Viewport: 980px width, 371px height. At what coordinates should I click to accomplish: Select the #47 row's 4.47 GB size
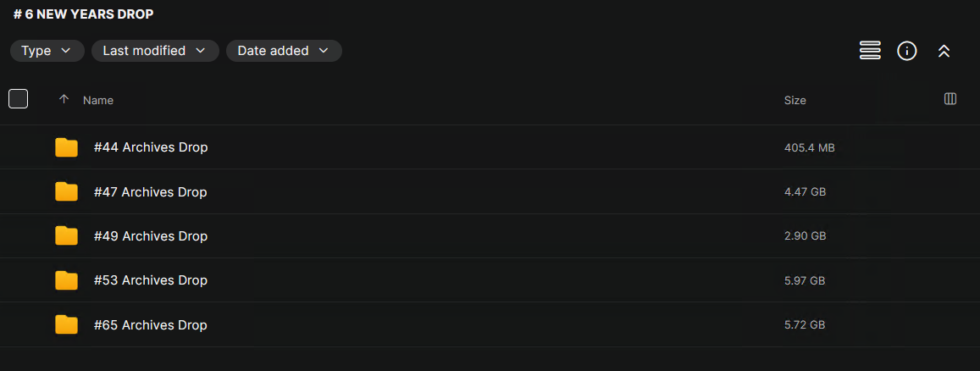pyautogui.click(x=805, y=192)
